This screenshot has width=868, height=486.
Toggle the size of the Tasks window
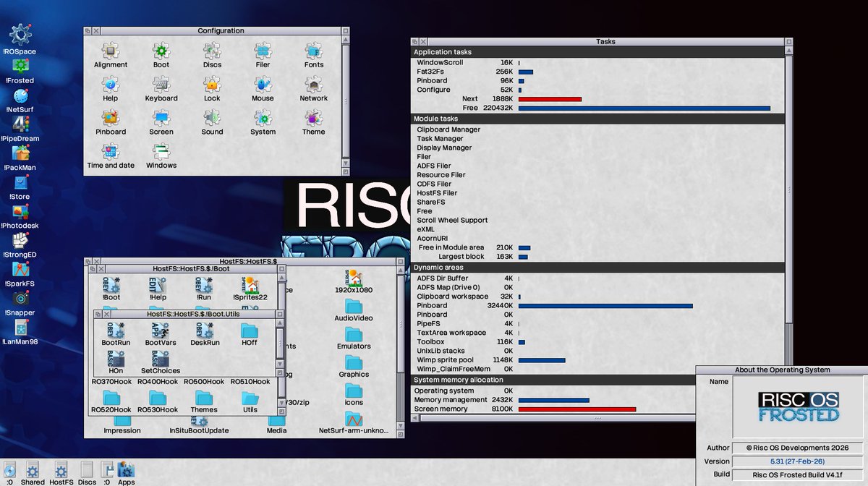click(788, 41)
